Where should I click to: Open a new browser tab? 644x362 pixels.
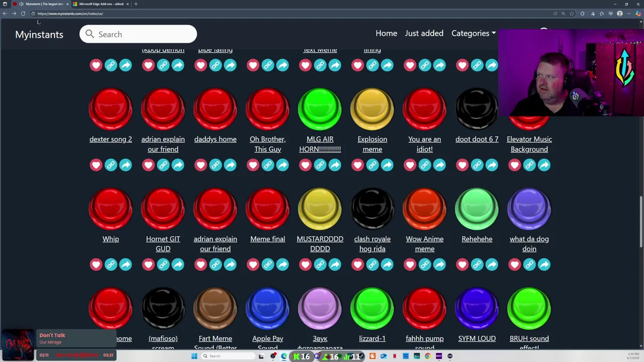pyautogui.click(x=136, y=4)
